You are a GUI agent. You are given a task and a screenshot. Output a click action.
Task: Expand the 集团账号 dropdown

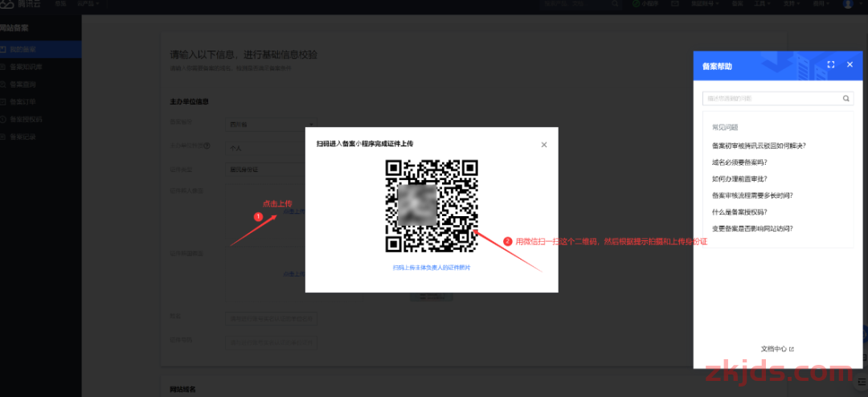point(705,4)
